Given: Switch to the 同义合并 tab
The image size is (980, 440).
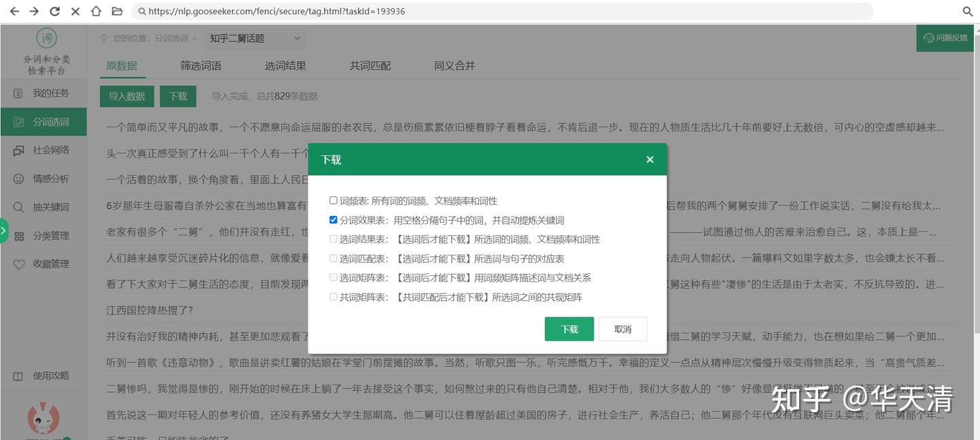Looking at the screenshot, I should [455, 65].
